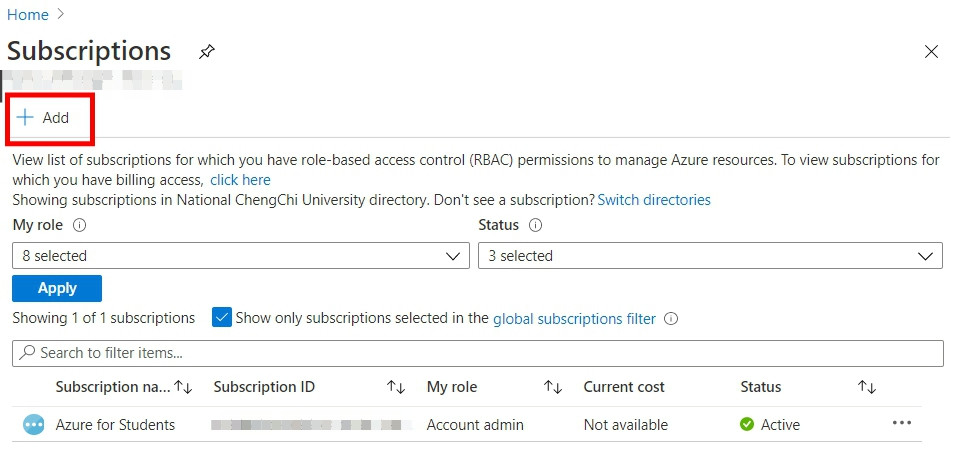Open the row ellipsis menu for Azure for Students
Screen dimensions: 954x460
coord(901,424)
